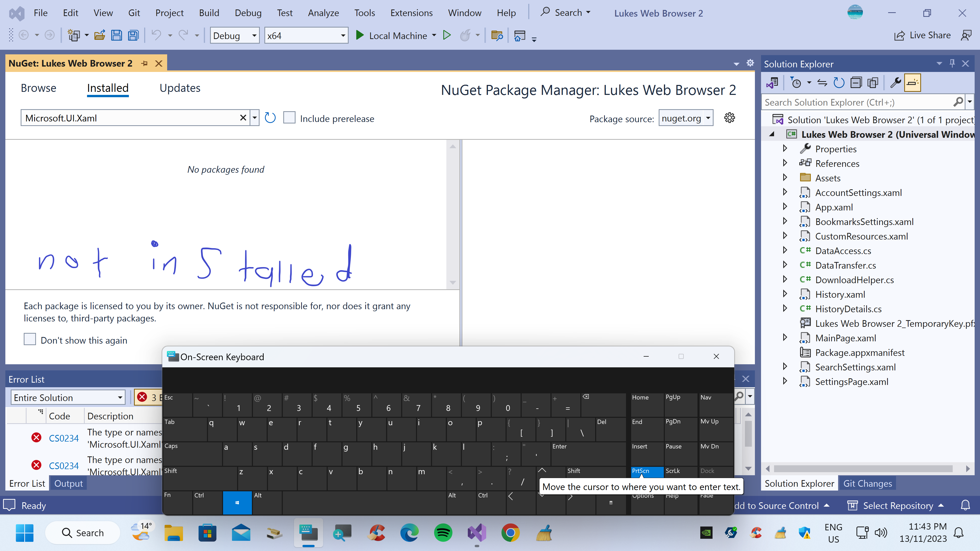
Task: Open NuGet package source settings gear
Action: pos(729,118)
